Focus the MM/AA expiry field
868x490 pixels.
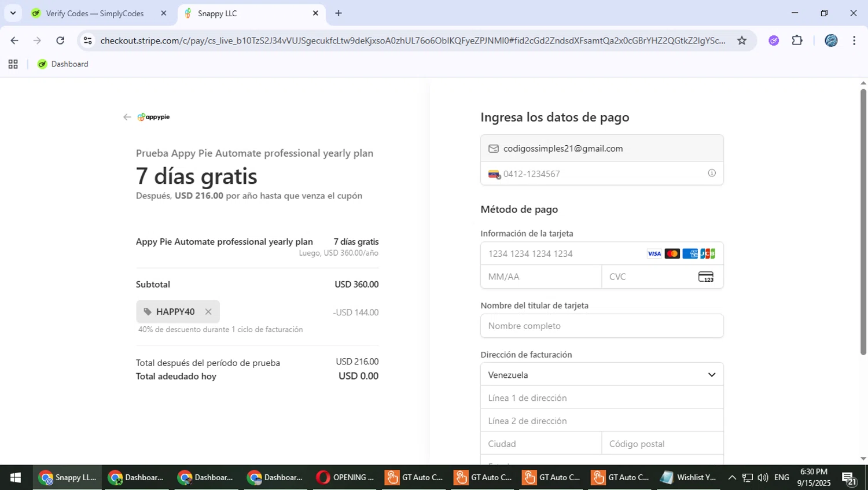coord(541,277)
